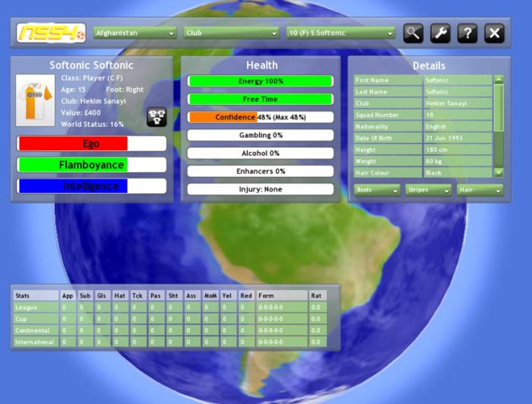Click the Last Name value field
Viewport: 532px width, 404px height.
coord(458,92)
